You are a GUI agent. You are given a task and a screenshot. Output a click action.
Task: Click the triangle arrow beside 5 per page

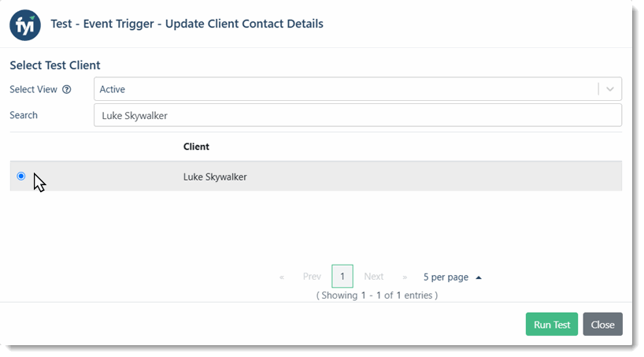[x=479, y=277]
